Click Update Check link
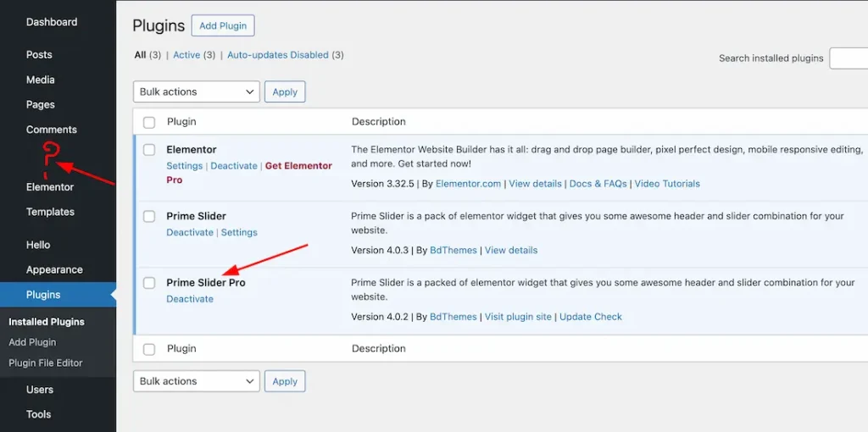868x432 pixels. pos(591,317)
